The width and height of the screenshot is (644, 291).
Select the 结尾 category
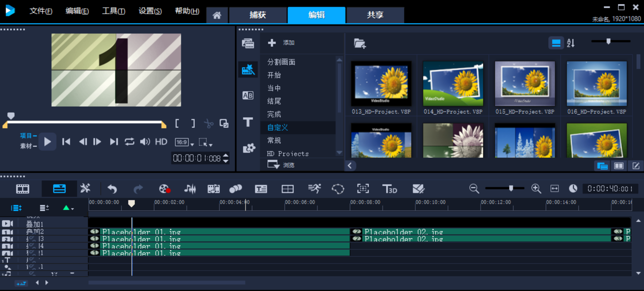[x=274, y=101]
